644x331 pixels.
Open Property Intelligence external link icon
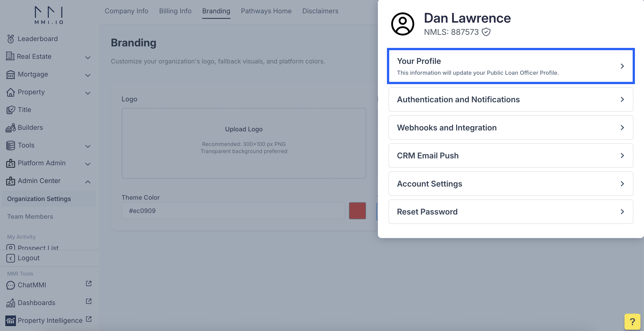(88, 319)
